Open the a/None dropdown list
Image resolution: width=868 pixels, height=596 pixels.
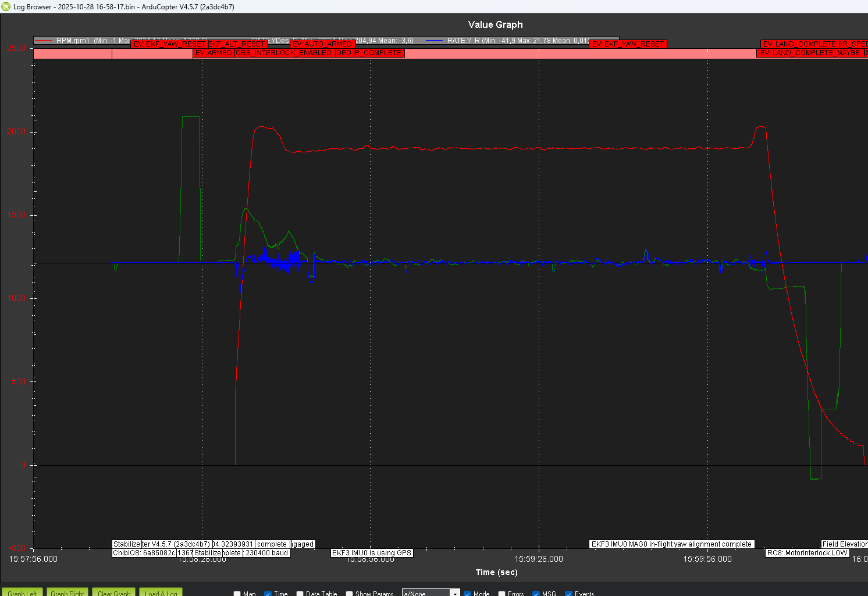click(455, 593)
